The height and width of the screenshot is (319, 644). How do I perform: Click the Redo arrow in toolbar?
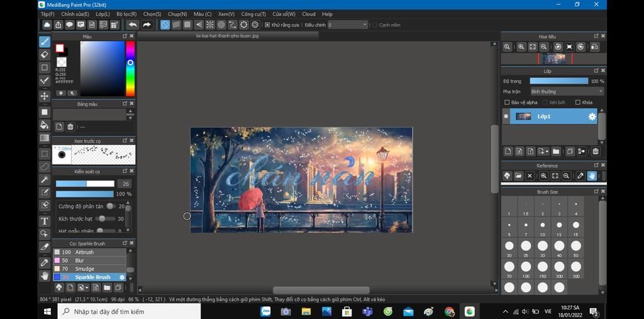[146, 24]
